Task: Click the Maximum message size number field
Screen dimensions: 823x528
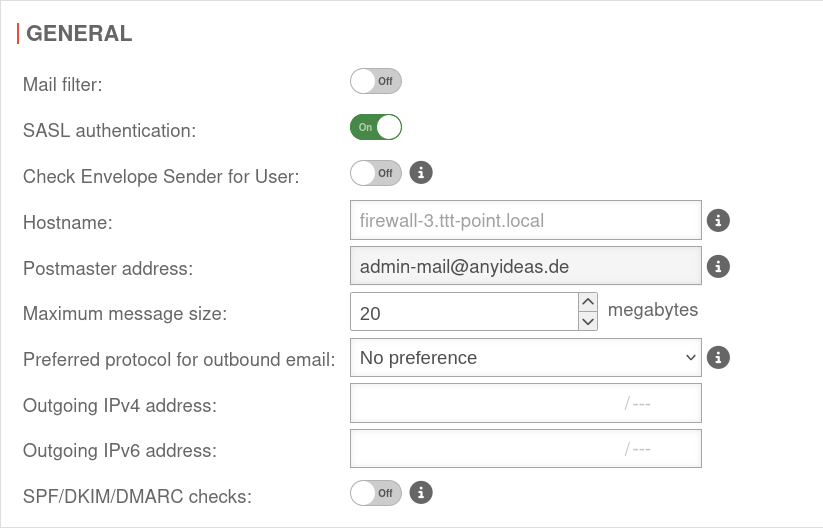Action: click(x=463, y=312)
